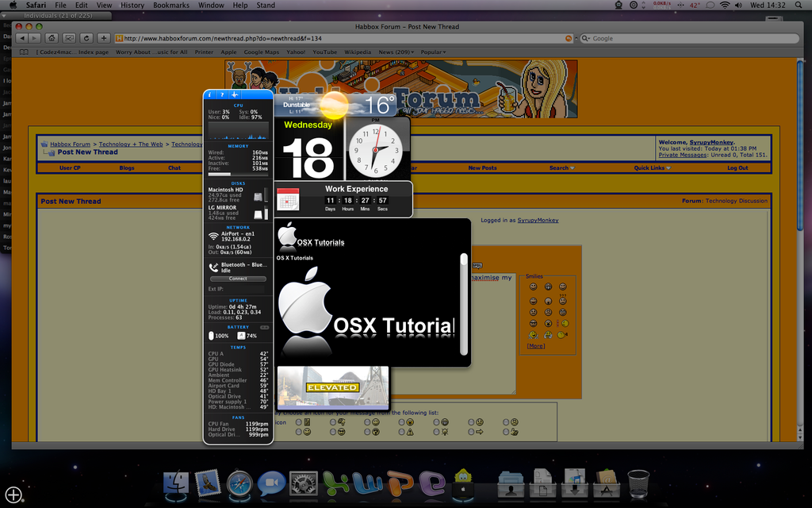
Task: Launch System Preferences from the Dock
Action: click(303, 483)
